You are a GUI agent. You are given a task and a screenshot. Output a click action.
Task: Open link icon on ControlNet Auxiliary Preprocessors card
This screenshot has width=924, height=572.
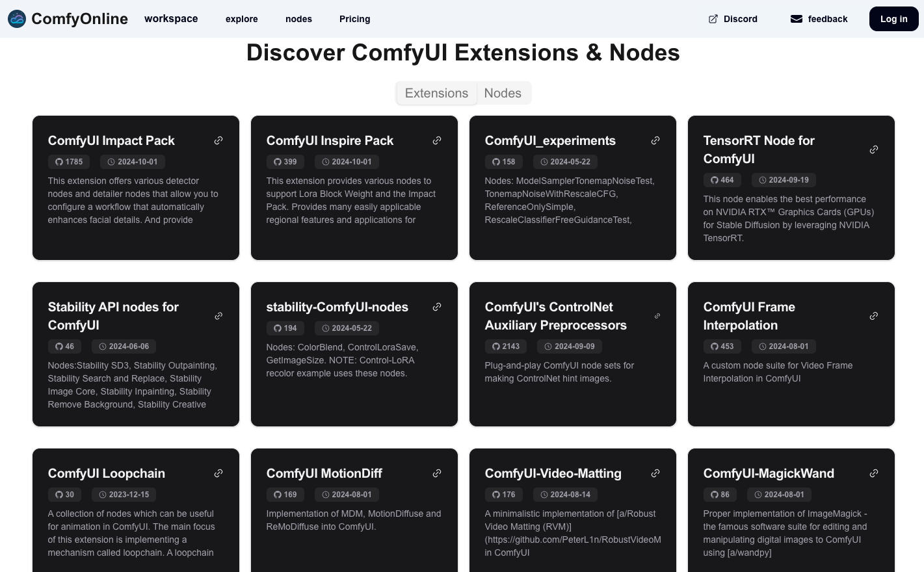tap(657, 316)
